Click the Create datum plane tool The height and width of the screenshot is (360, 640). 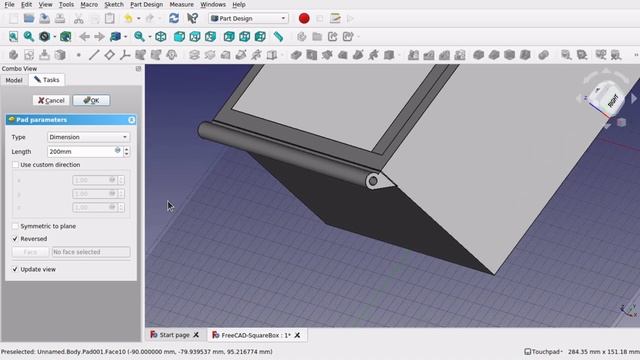109,55
